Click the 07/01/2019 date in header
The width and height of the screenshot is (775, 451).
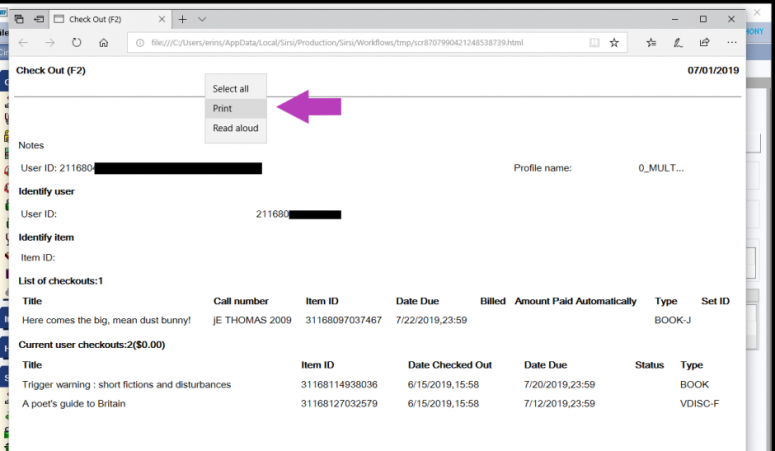713,71
